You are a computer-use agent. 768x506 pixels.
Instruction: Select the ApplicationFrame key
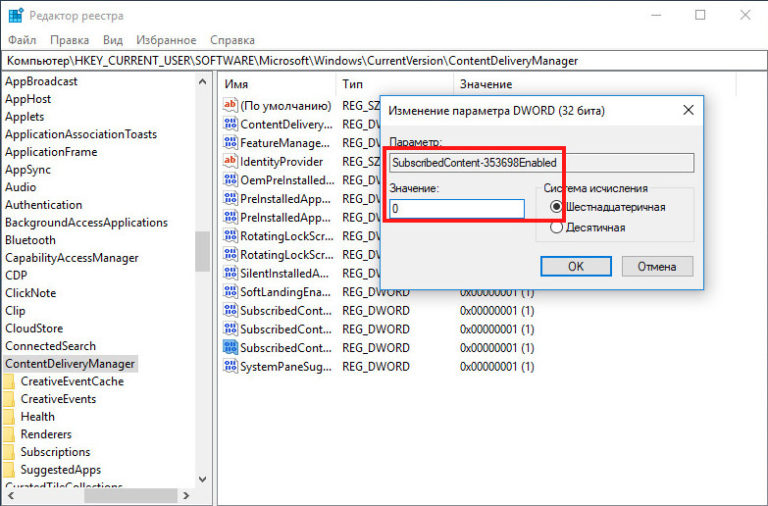coord(51,151)
